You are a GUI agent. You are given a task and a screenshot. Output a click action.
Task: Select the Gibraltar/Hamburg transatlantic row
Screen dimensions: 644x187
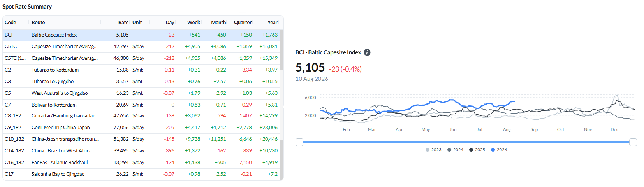click(141, 116)
